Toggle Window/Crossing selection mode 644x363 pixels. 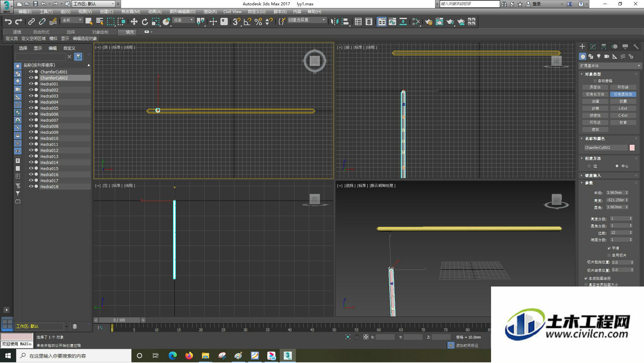pyautogui.click(x=121, y=22)
